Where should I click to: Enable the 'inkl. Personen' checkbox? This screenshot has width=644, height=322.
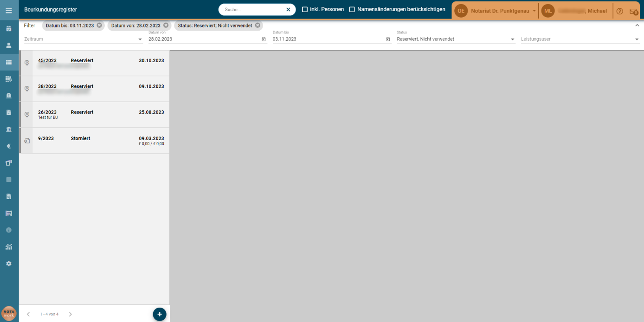(305, 9)
